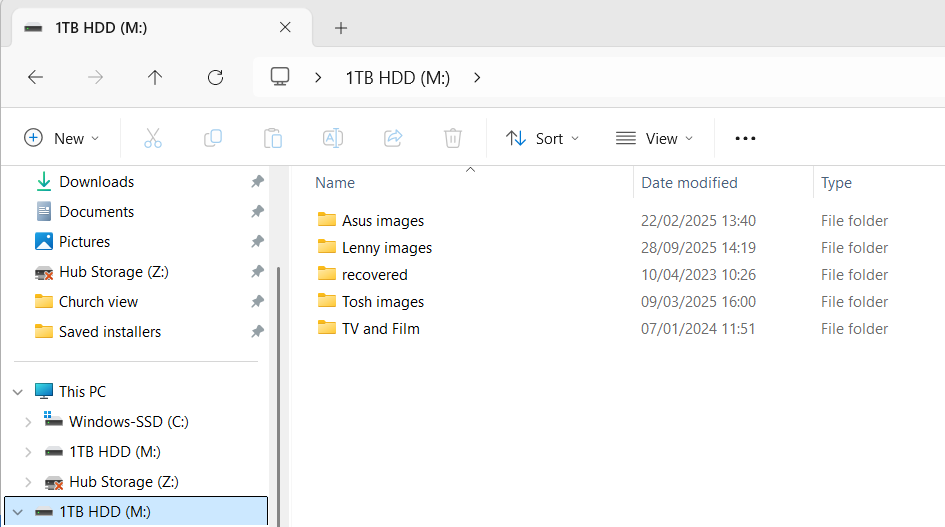Screen dimensions: 945x527
Task: Click the Asus images folder icon
Action: point(327,219)
